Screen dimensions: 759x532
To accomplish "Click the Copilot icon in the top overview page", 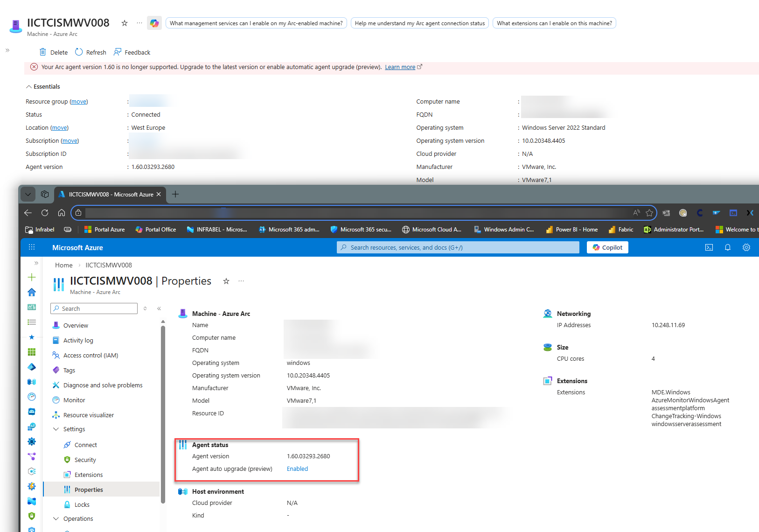I will pos(154,23).
